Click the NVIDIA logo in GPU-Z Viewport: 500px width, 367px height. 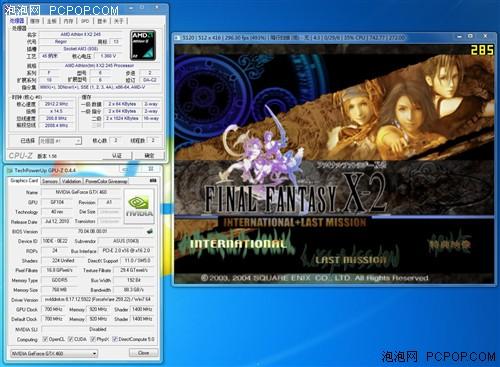tap(140, 205)
